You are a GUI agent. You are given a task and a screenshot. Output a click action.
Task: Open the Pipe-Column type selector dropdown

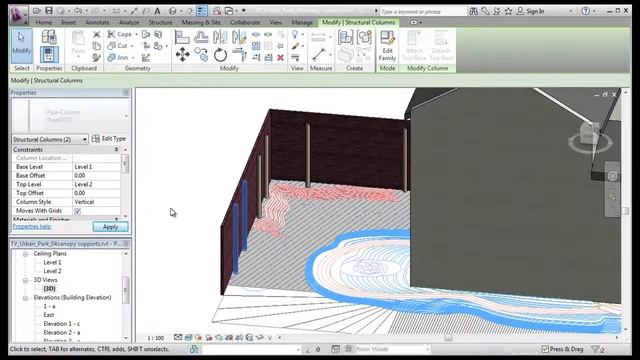point(126,116)
